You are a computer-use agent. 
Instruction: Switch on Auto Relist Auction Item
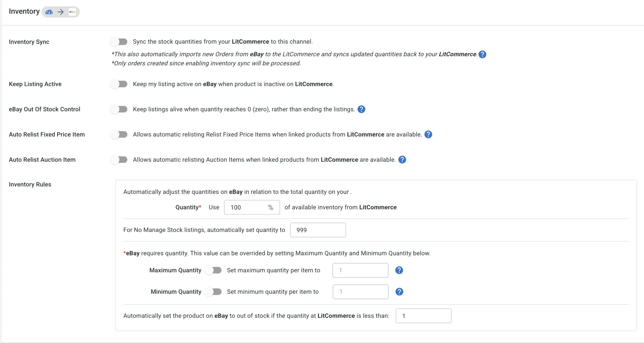(x=119, y=160)
